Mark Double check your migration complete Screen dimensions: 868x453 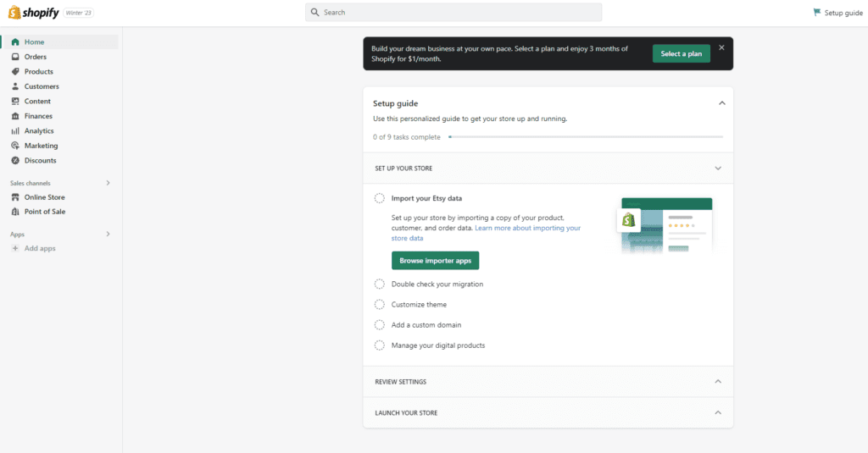(x=379, y=284)
